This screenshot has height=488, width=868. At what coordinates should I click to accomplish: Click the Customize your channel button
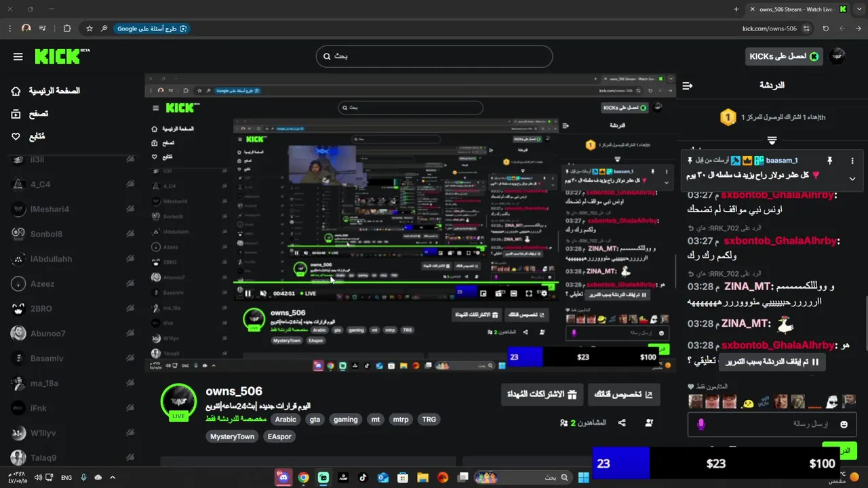(623, 394)
